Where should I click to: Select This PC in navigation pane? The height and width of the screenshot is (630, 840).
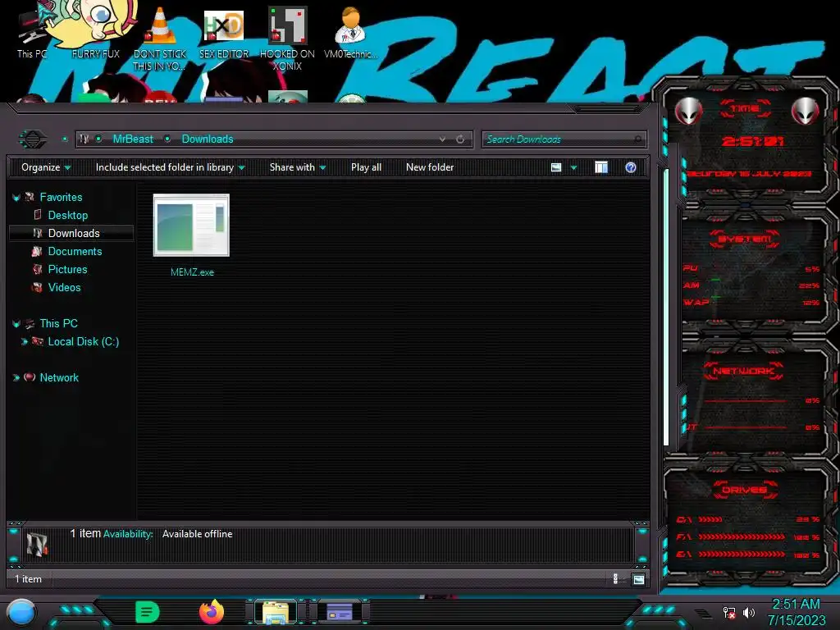(58, 323)
